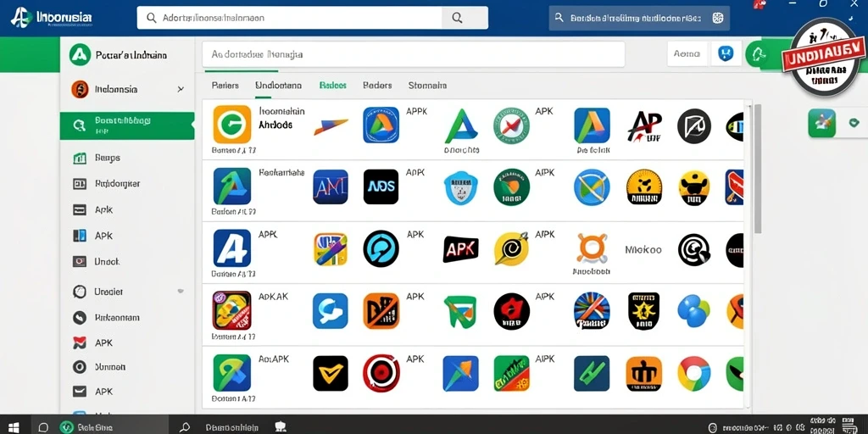Open the green circle icon with red checkmark
The width and height of the screenshot is (868, 434).
tap(511, 125)
